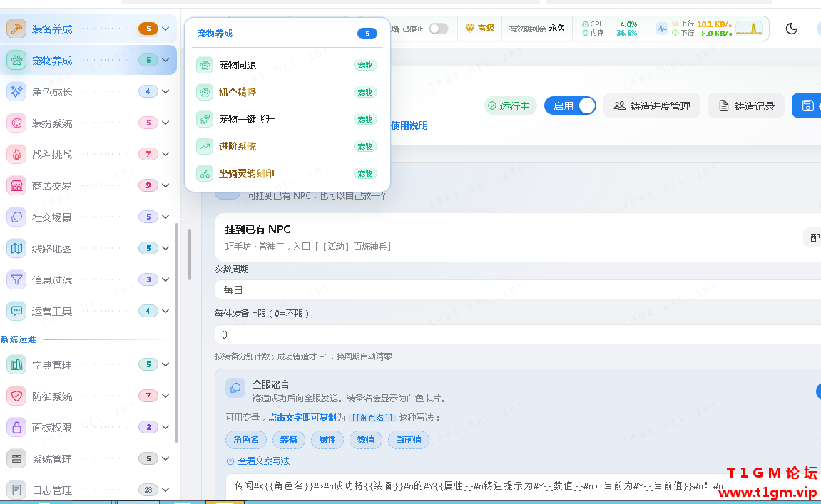
Task: Expand the 商店交易 group chevron
Action: click(165, 186)
